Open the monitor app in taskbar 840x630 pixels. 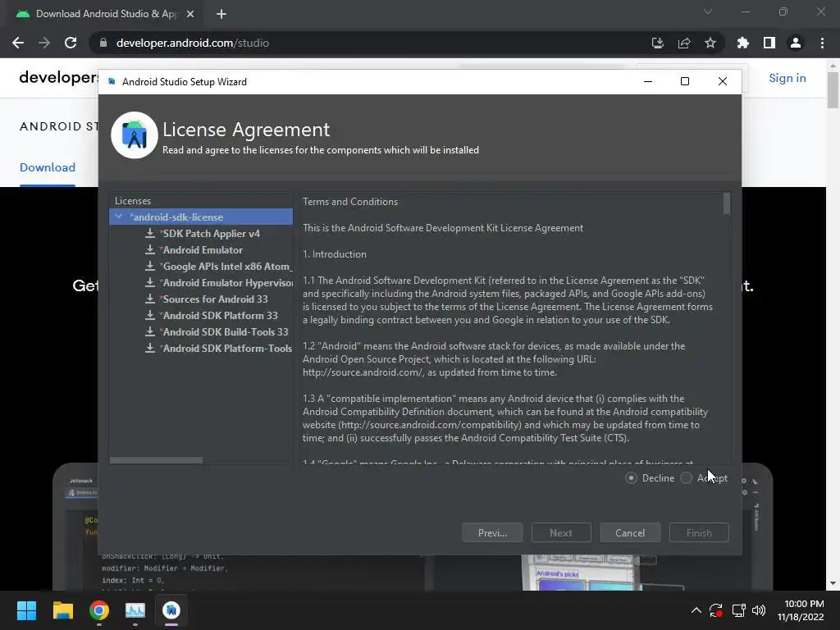135,610
